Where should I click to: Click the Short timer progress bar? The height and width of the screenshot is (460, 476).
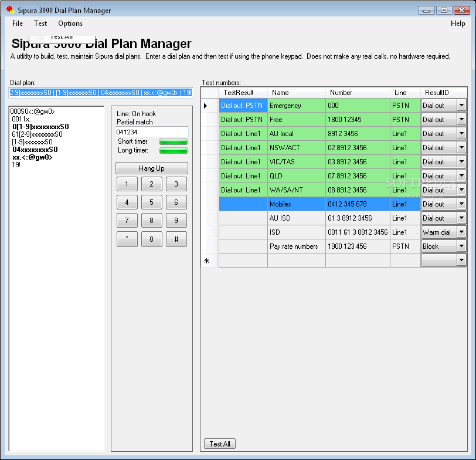pyautogui.click(x=174, y=141)
